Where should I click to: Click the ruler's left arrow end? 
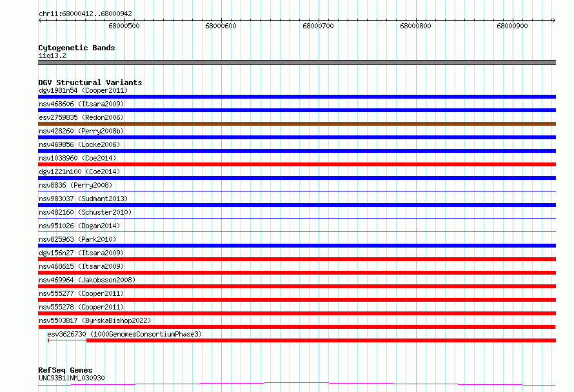40,20
